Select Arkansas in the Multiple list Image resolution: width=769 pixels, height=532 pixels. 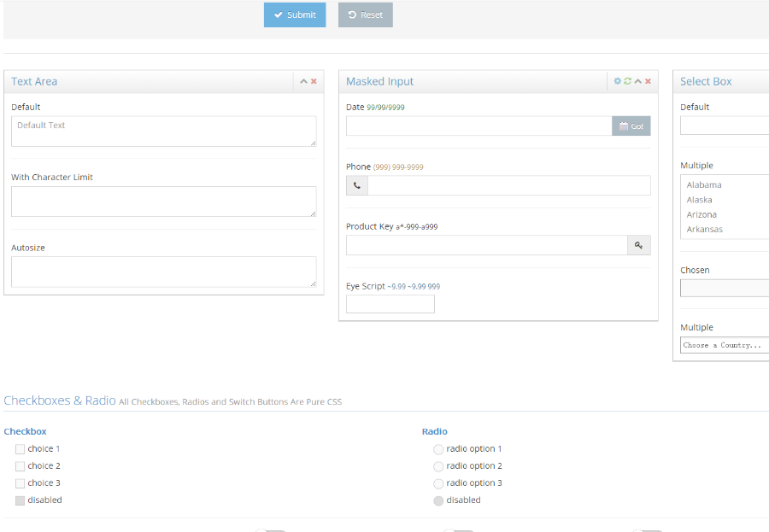(725, 229)
